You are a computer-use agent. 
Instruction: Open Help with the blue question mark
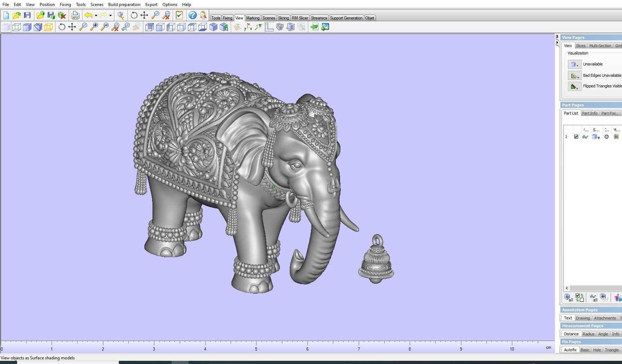tap(192, 15)
